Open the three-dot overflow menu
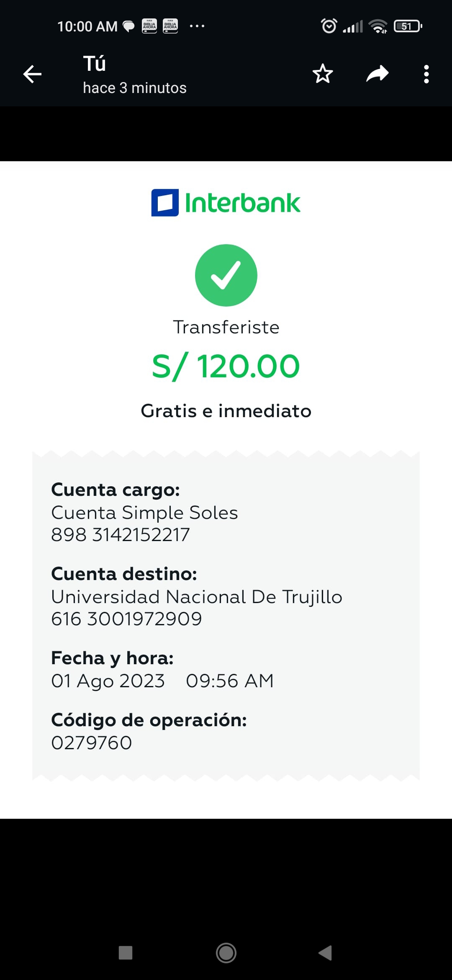 (x=426, y=74)
